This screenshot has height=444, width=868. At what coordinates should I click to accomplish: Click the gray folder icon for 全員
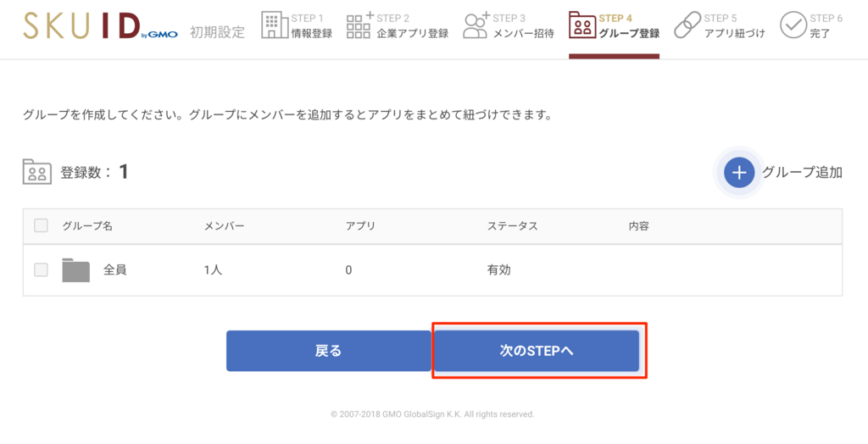(75, 270)
